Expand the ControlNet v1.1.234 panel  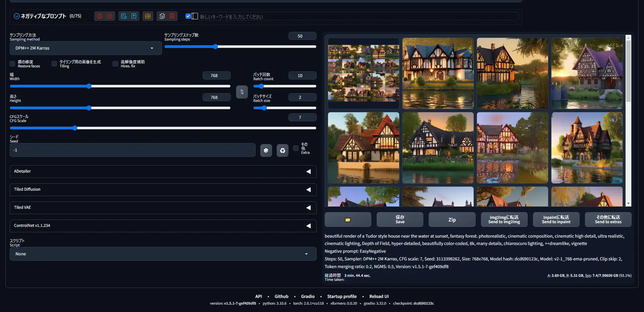[163, 226]
